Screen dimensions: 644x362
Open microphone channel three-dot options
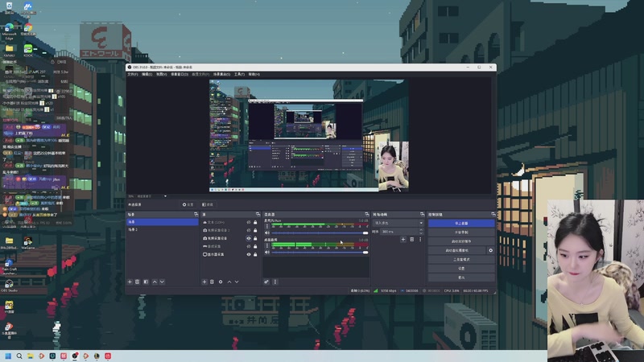[x=267, y=226]
